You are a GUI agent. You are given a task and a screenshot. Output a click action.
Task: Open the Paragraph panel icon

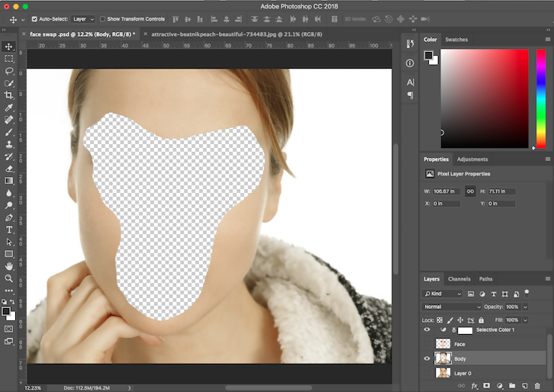410,95
